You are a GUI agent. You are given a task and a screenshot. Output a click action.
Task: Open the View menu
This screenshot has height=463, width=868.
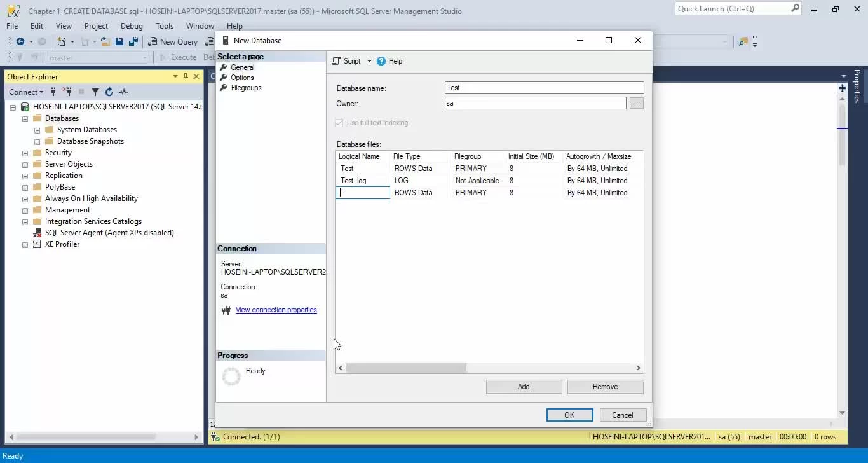(x=64, y=26)
